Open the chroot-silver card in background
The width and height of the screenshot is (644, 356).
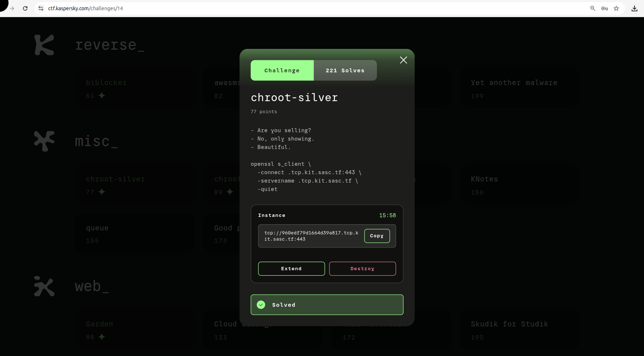[x=135, y=184]
